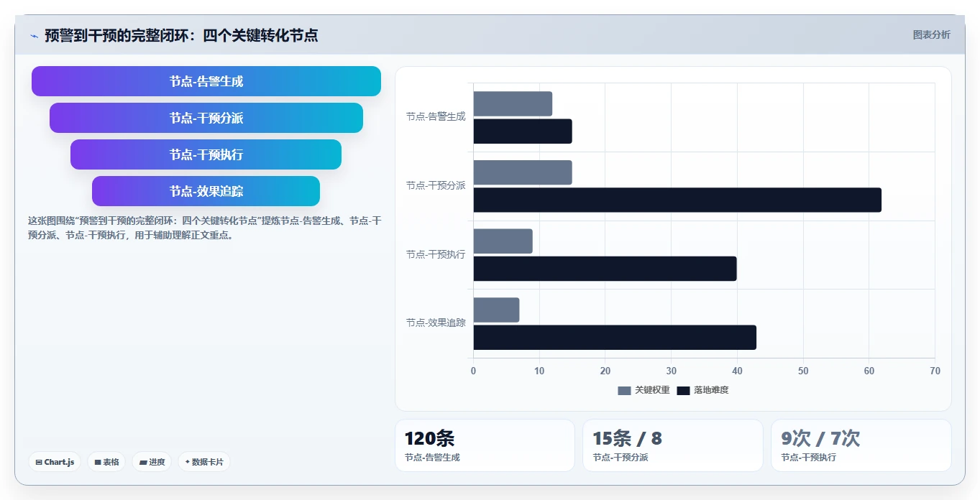
Task: Click the 进度 tag chip
Action: [152, 462]
